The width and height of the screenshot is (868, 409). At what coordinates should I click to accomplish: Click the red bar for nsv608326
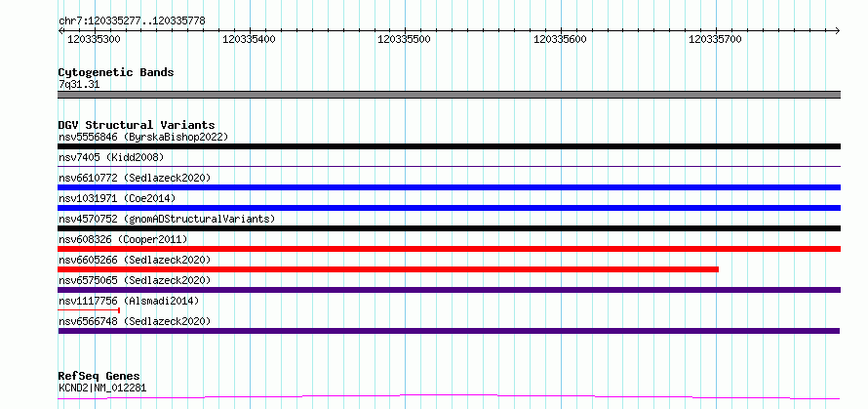(x=449, y=249)
